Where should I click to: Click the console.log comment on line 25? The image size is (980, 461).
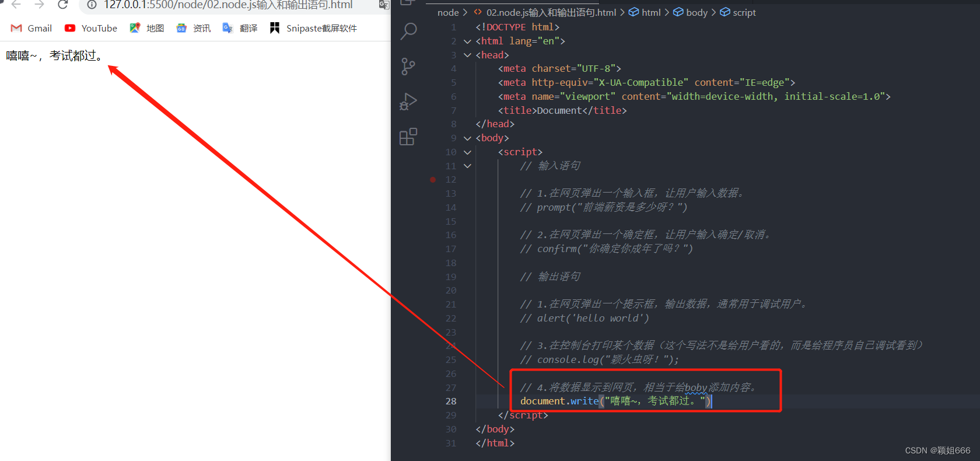600,359
